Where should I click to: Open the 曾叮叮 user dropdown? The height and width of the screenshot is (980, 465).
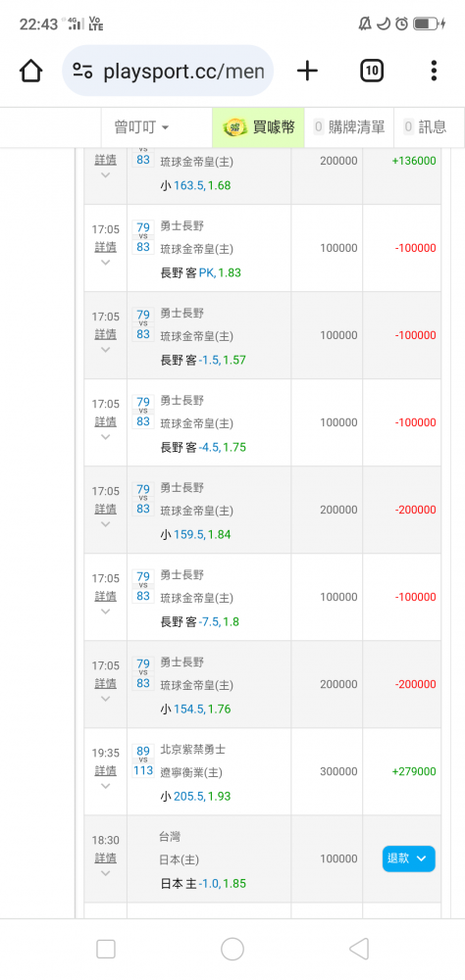(x=141, y=126)
